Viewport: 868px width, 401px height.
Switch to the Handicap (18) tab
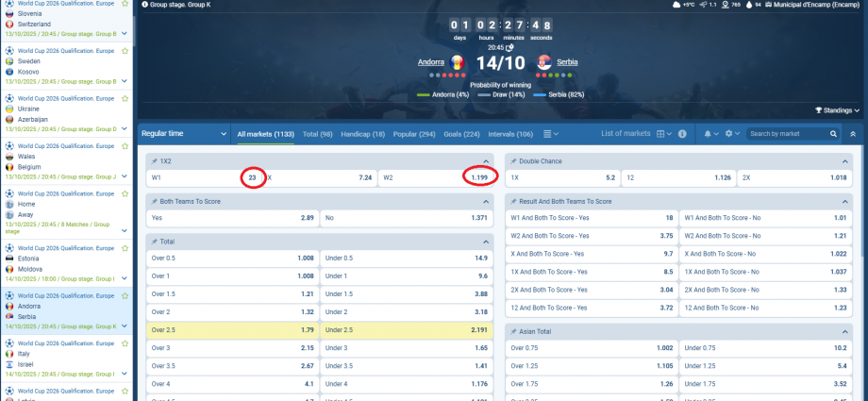pos(362,134)
